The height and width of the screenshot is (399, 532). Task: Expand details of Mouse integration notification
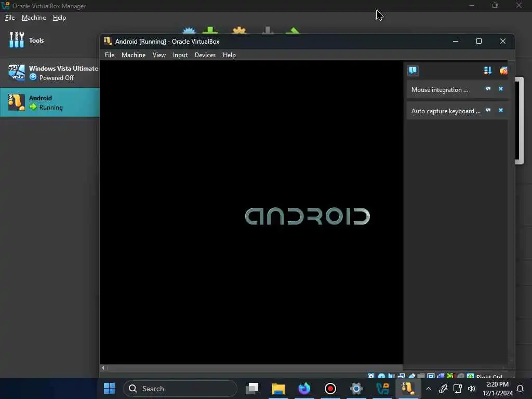click(x=488, y=89)
